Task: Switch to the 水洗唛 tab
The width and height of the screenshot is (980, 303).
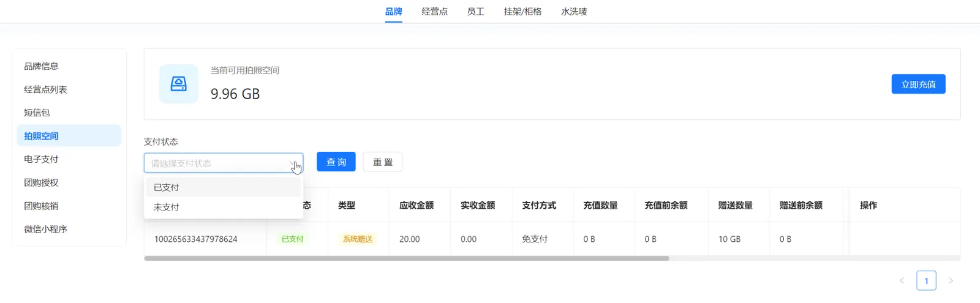Action: point(574,11)
